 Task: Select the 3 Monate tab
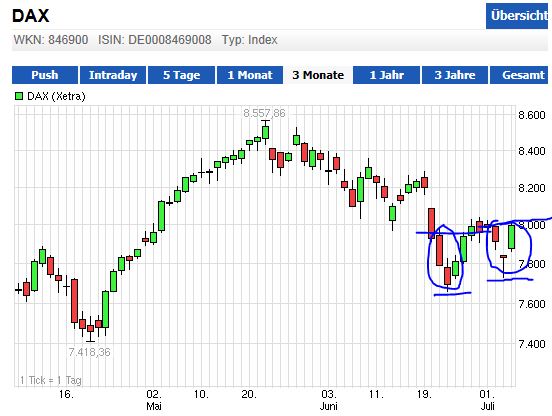pos(318,75)
